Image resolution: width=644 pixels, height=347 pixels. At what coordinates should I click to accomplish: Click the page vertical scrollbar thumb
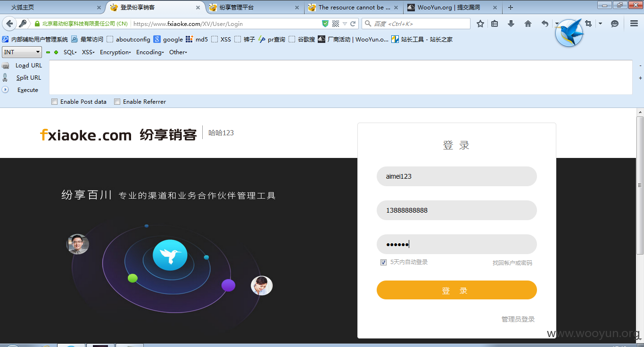[x=640, y=185]
